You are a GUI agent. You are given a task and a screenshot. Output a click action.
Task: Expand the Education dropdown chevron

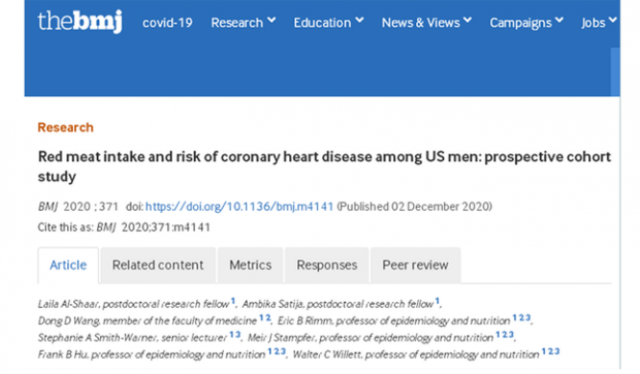(360, 20)
